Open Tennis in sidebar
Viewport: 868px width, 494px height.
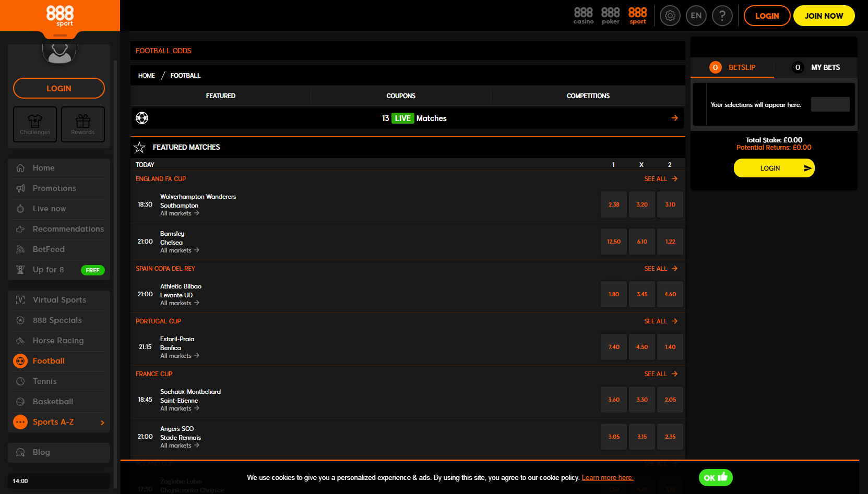(x=59, y=381)
